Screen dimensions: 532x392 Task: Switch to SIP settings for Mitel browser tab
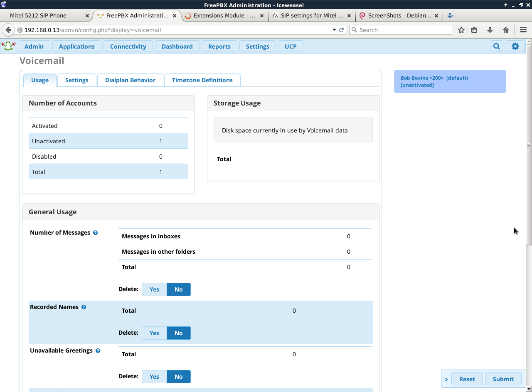(x=312, y=15)
